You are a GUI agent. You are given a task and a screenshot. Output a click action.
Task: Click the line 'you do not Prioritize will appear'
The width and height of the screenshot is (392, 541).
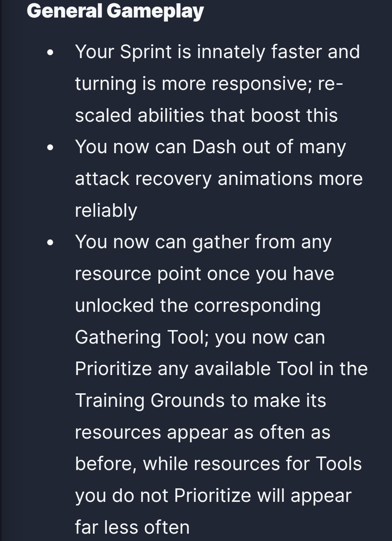213,496
